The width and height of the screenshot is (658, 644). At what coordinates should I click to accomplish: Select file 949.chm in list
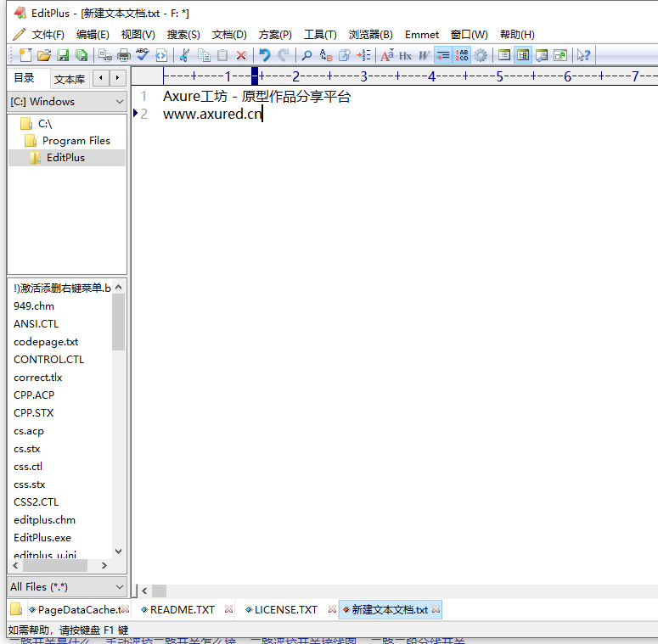click(x=34, y=306)
